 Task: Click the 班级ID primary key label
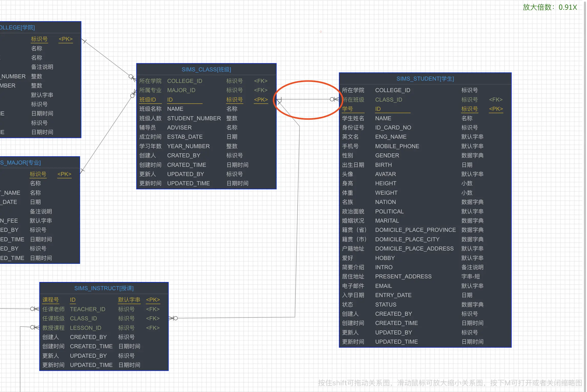(147, 100)
